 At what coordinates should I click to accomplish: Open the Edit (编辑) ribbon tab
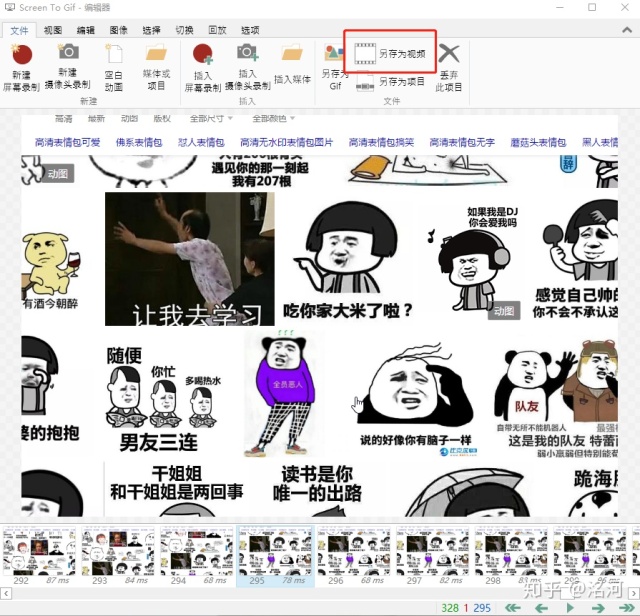(86, 30)
